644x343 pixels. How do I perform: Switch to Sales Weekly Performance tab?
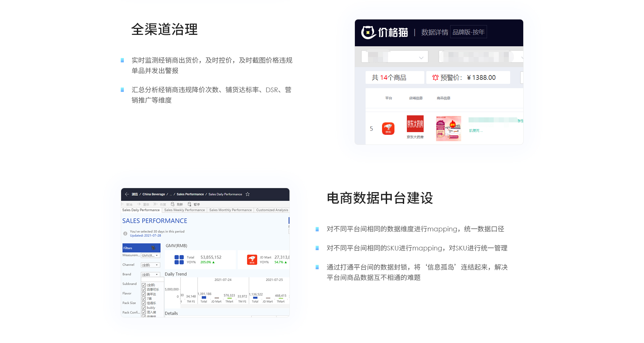point(184,210)
